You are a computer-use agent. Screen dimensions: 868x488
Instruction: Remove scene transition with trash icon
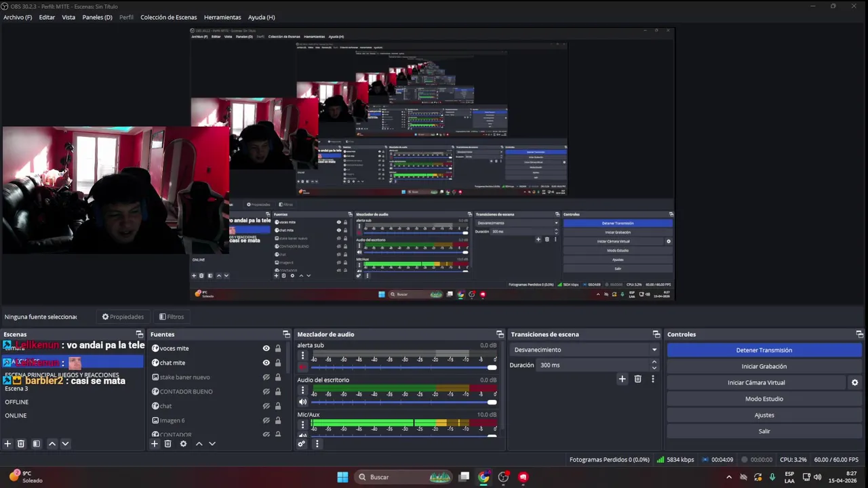[637, 379]
